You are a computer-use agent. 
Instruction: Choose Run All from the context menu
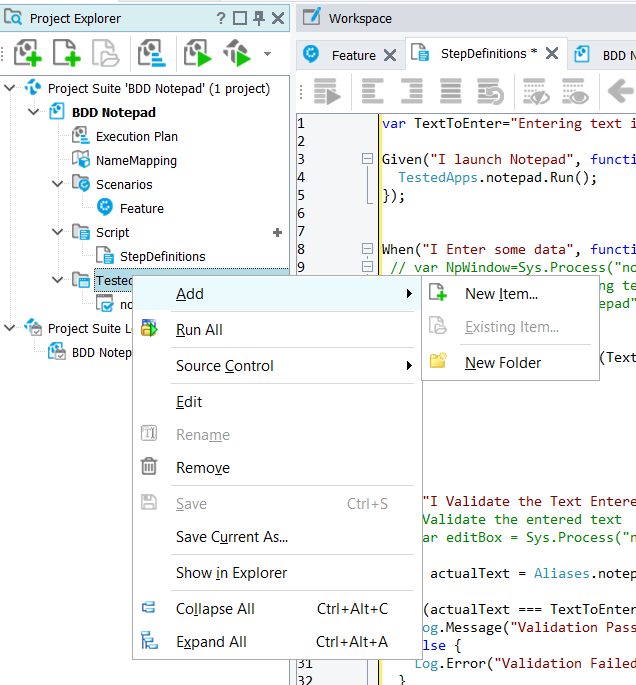pyautogui.click(x=277, y=329)
